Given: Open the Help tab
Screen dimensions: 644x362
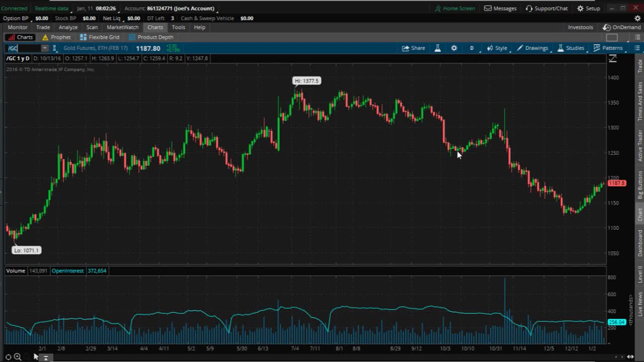Looking at the screenshot, I should (200, 27).
